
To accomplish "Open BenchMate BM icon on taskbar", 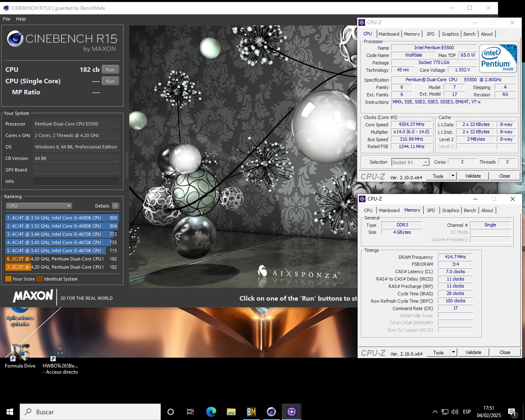I will click(251, 412).
